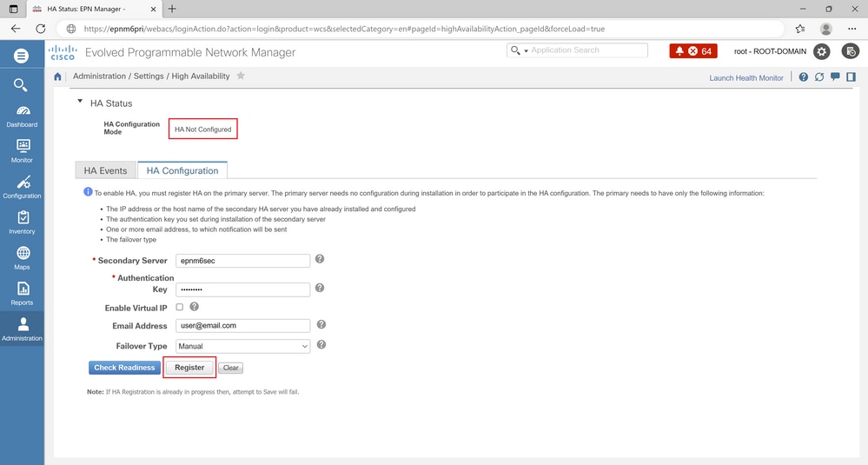The width and height of the screenshot is (868, 465).
Task: Open the Administration section
Action: 22,329
